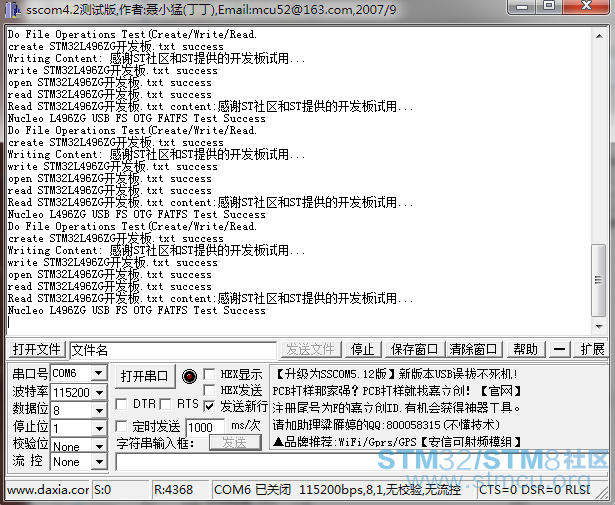Toggle the DTR checkbox
The width and height of the screenshot is (615, 505).
click(122, 404)
